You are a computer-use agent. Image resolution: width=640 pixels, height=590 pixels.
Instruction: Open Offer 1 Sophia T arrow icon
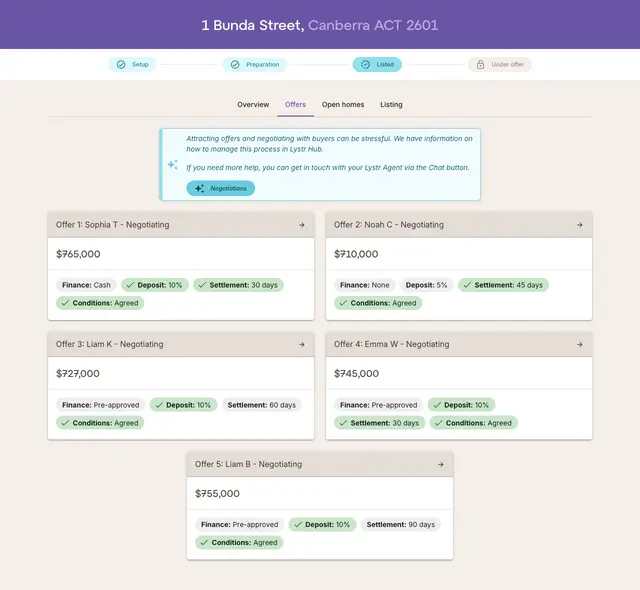coord(302,225)
